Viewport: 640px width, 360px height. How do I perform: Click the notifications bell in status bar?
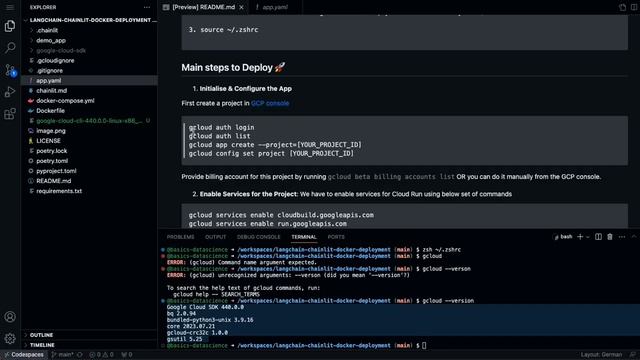pyautogui.click(x=633, y=354)
